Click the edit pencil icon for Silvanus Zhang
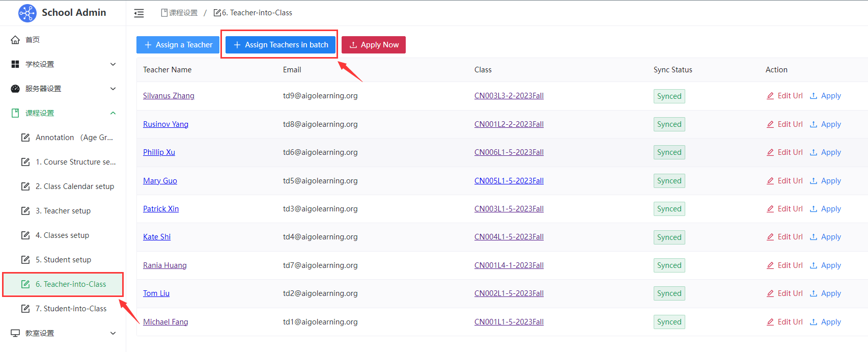Screen dimensions: 868x352 pyautogui.click(x=770, y=96)
